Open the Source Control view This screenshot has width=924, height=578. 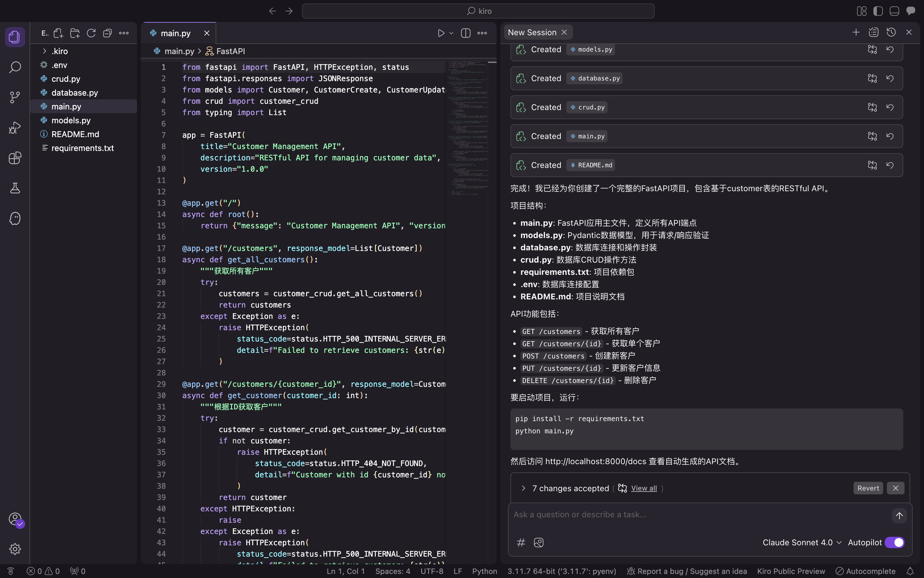click(x=15, y=97)
